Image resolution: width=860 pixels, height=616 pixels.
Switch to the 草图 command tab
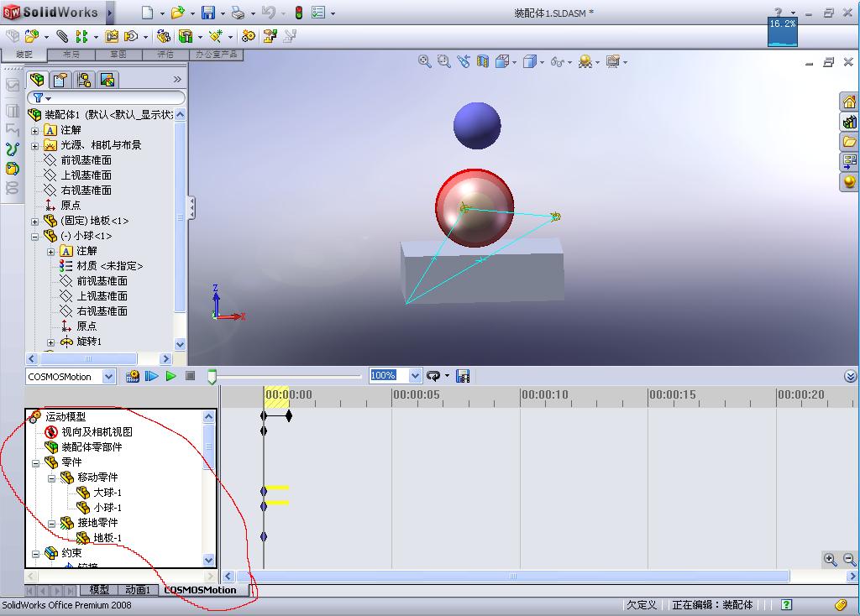tap(118, 55)
